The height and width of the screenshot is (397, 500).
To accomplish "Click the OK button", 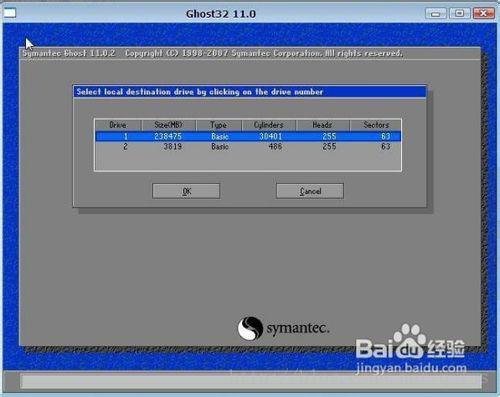I will pyautogui.click(x=186, y=191).
